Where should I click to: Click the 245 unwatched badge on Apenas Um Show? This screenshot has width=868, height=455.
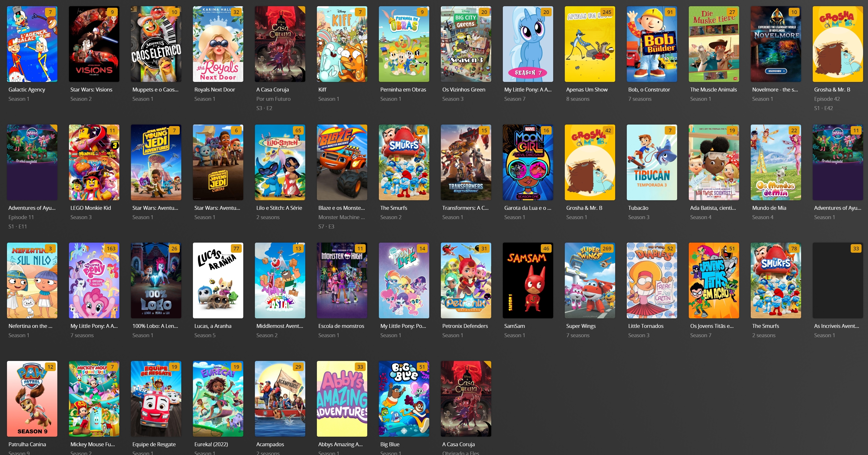coord(607,12)
